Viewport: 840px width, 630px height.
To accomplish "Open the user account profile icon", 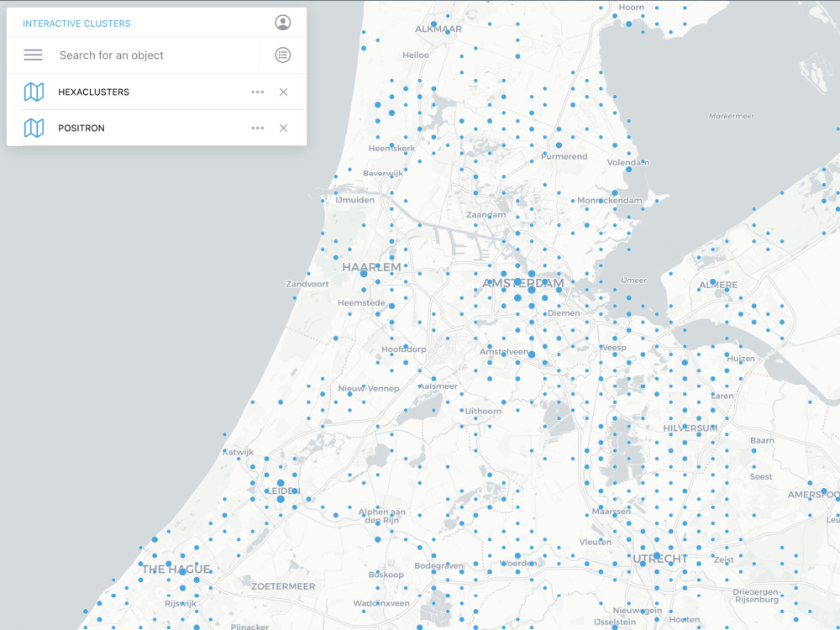I will point(283,23).
